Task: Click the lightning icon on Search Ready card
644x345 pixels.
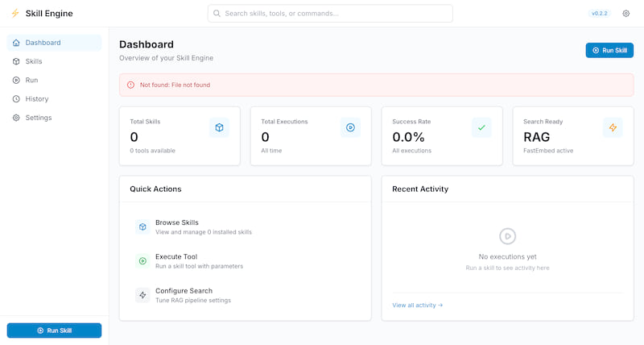Action: tap(613, 127)
